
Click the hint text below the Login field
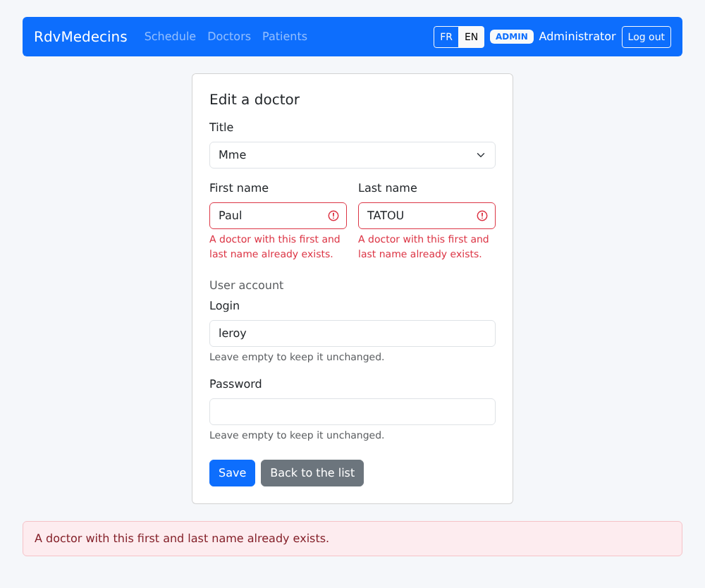297,357
